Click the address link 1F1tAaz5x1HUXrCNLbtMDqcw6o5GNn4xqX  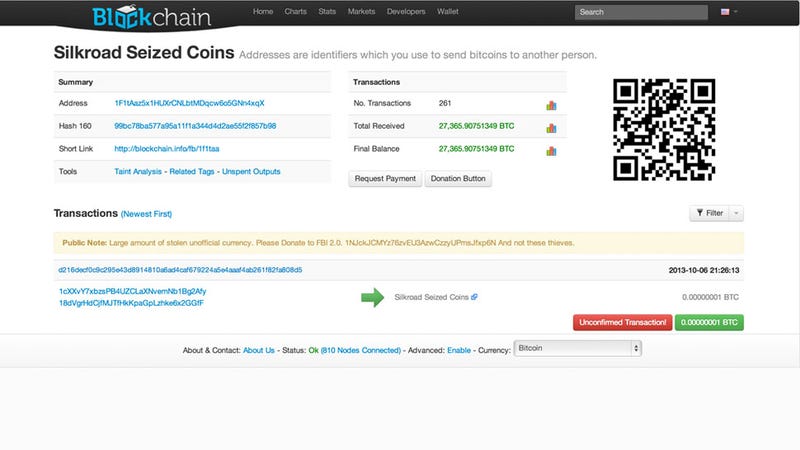pos(189,103)
